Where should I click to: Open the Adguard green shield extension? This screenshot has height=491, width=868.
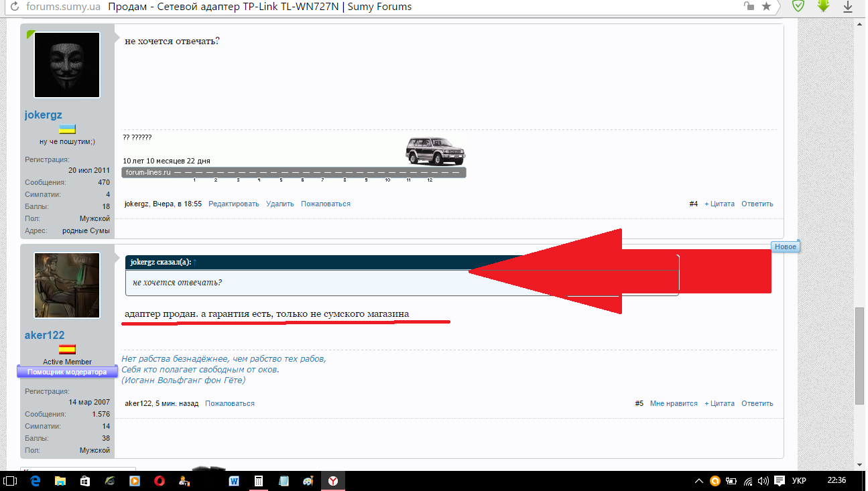(x=798, y=6)
